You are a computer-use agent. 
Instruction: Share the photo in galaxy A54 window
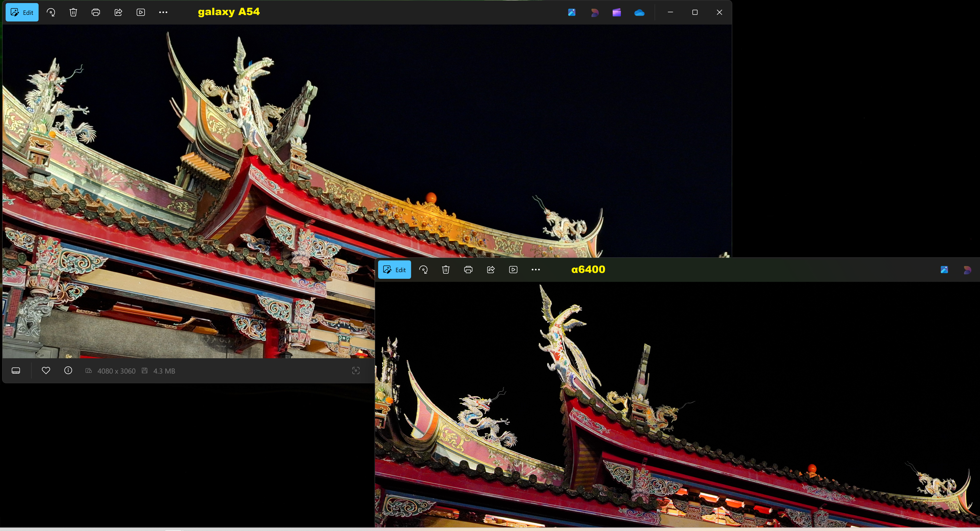click(118, 12)
